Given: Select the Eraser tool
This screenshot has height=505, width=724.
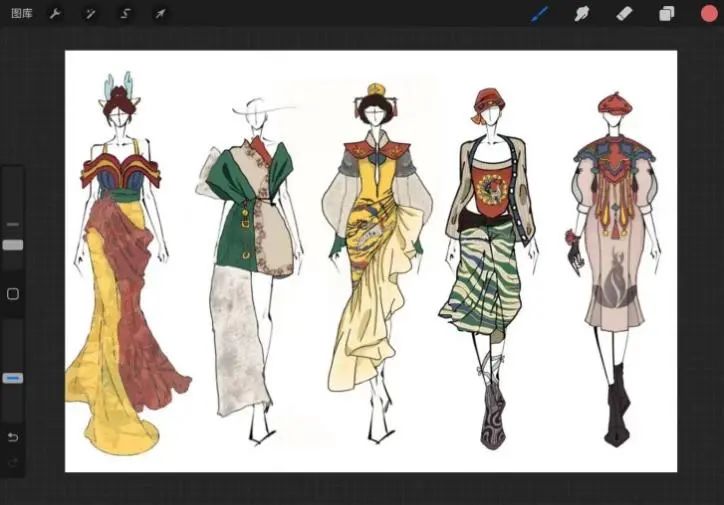Looking at the screenshot, I should point(624,14).
